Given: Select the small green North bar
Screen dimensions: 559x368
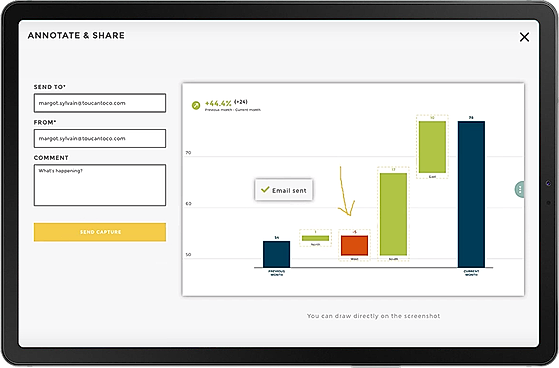Looking at the screenshot, I should (316, 238).
